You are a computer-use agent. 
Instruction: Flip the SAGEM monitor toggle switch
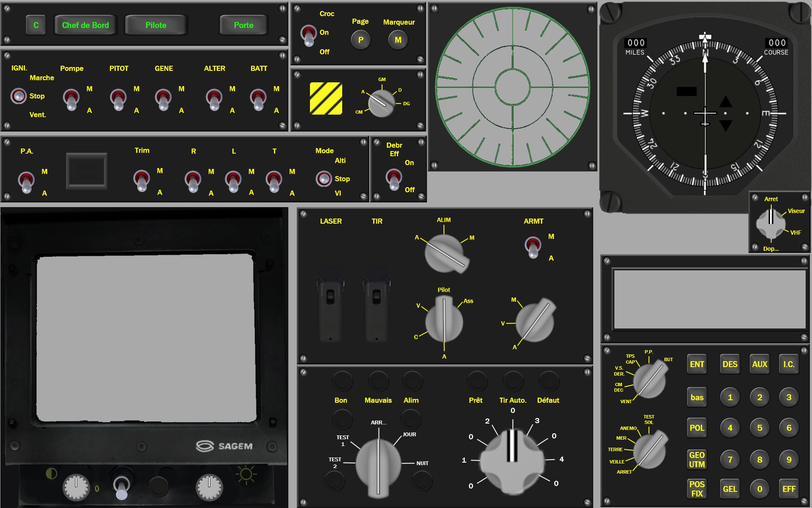122,487
